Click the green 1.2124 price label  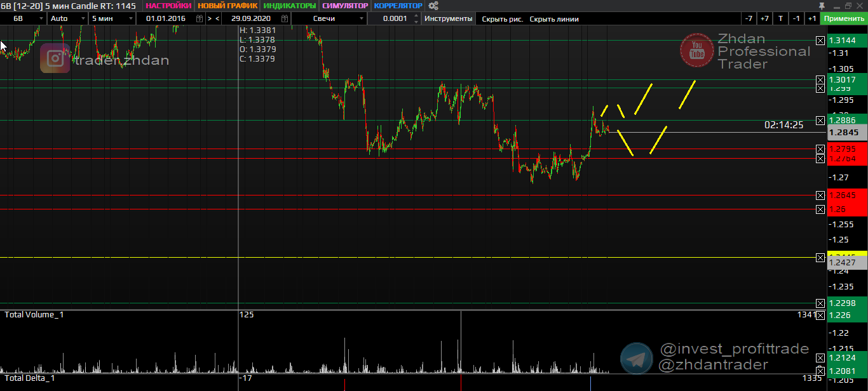click(847, 357)
